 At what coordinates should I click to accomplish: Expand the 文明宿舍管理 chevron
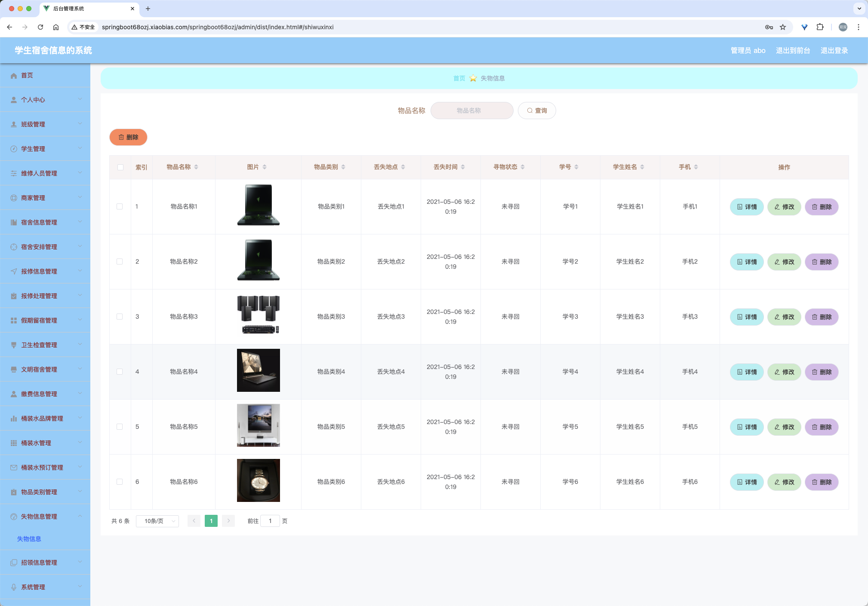(80, 369)
